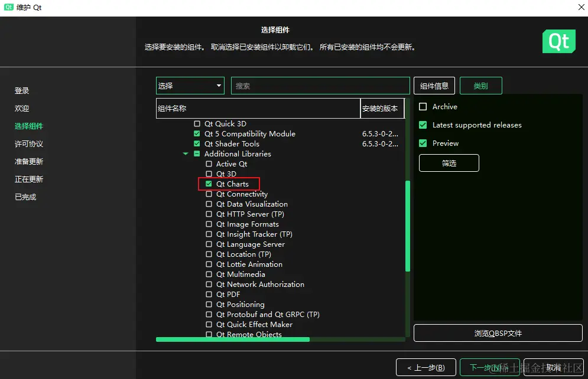This screenshot has width=588, height=379.
Task: Click the Qt icon in the title bar
Action: [x=9, y=7]
